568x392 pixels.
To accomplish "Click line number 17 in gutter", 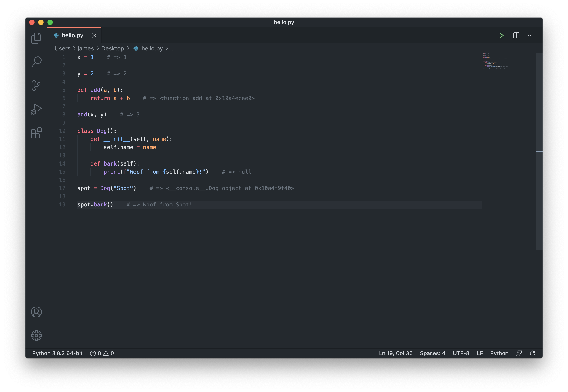I will [62, 188].
